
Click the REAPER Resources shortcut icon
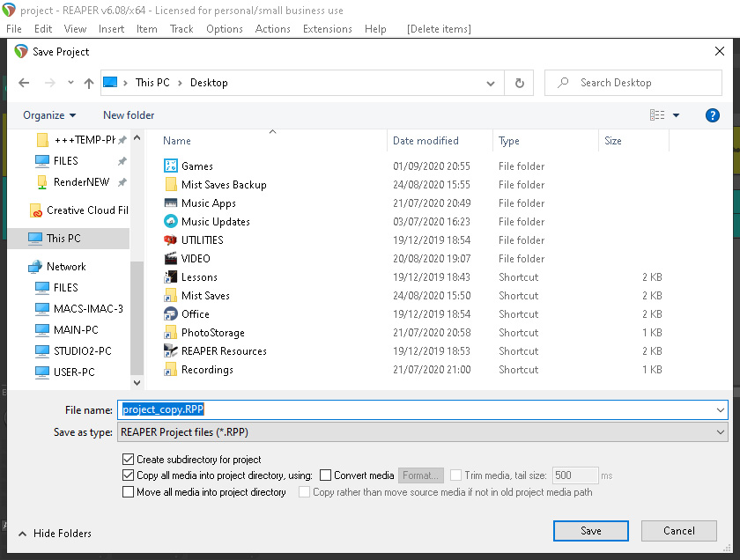(170, 350)
